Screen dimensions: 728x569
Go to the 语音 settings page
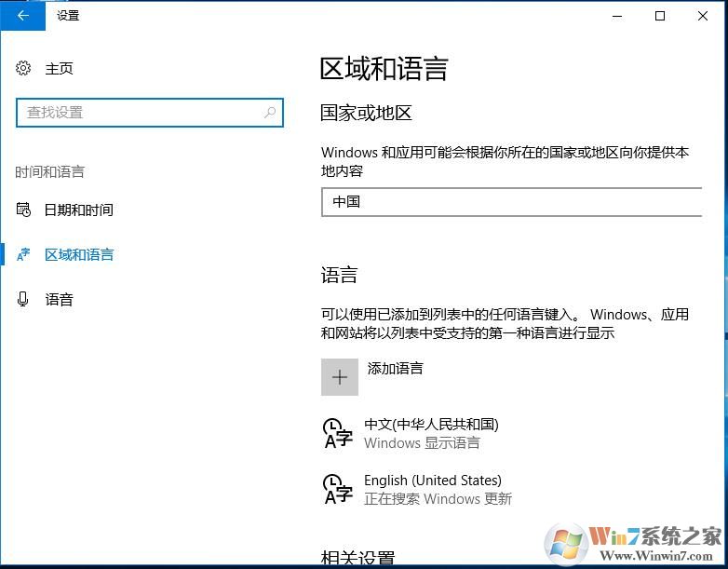[x=60, y=299]
